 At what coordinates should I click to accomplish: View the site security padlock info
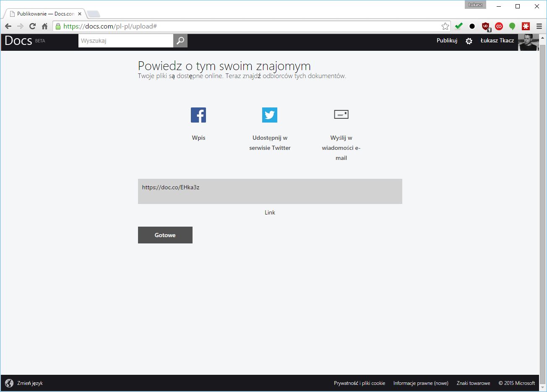(58, 26)
